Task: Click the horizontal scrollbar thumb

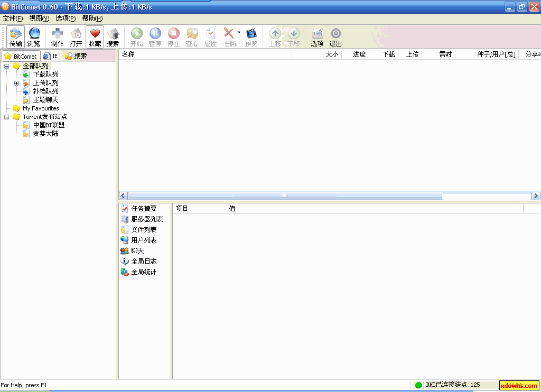Action: (285, 196)
